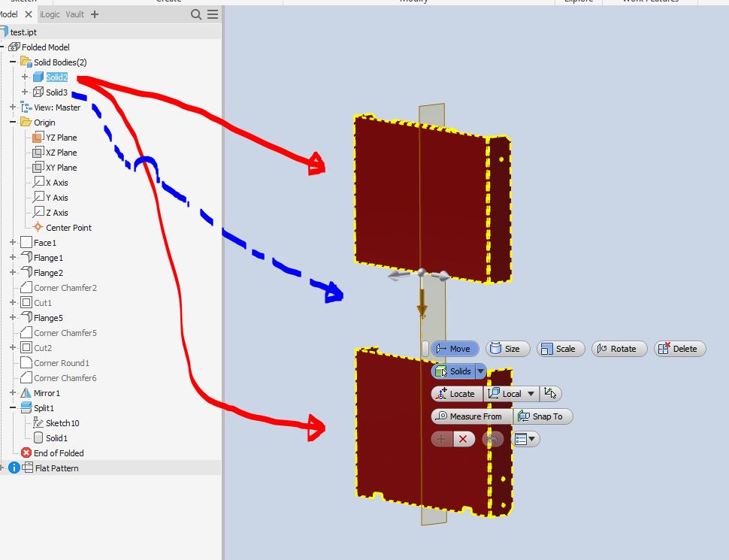Click the Delete body tool

pyautogui.click(x=679, y=348)
